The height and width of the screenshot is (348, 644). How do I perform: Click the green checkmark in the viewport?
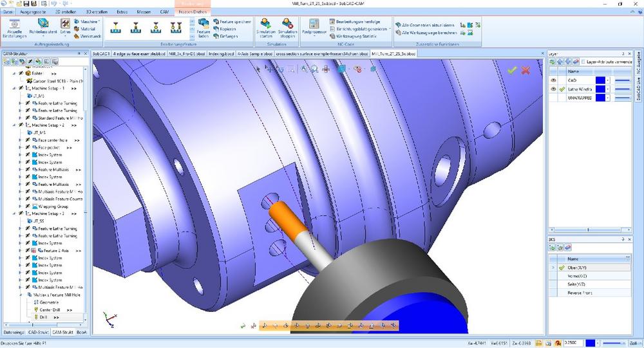pyautogui.click(x=512, y=70)
